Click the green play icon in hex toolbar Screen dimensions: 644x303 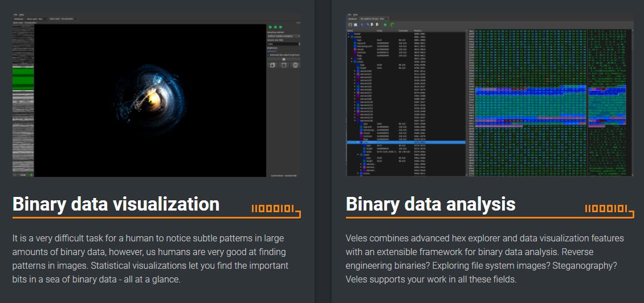tap(385, 25)
